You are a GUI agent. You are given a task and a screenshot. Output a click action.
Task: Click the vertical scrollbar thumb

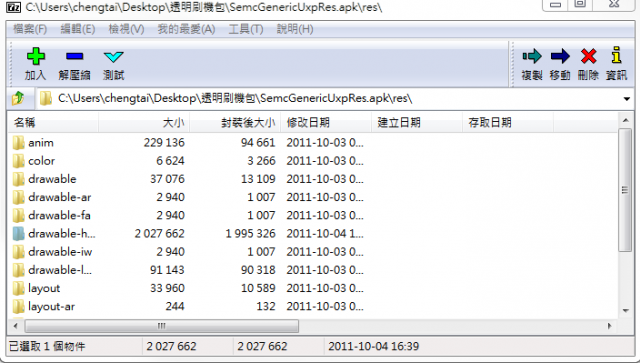[x=625, y=190]
